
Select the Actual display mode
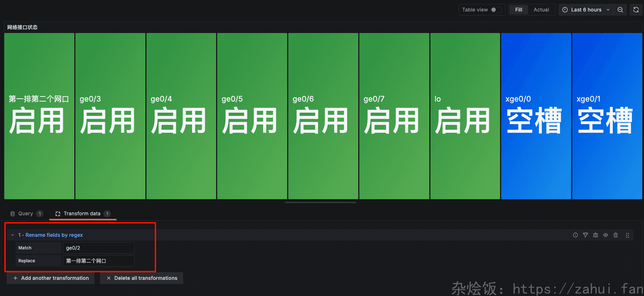point(541,10)
